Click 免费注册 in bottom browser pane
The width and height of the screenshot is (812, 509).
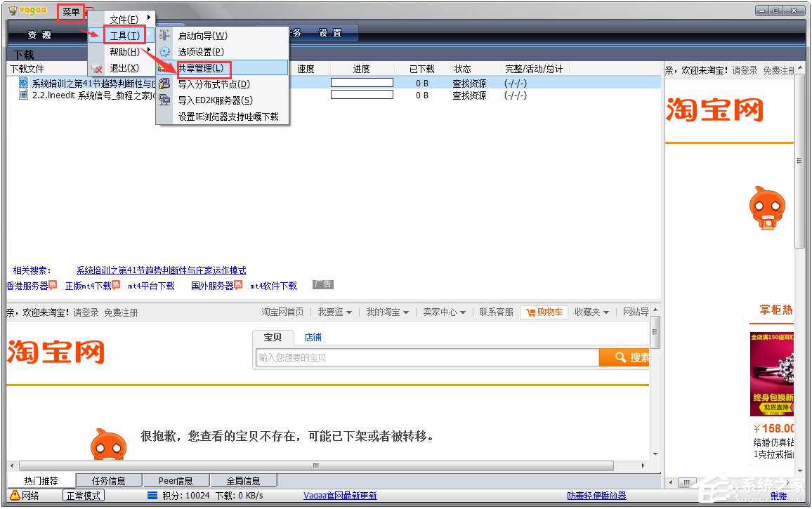click(x=122, y=312)
